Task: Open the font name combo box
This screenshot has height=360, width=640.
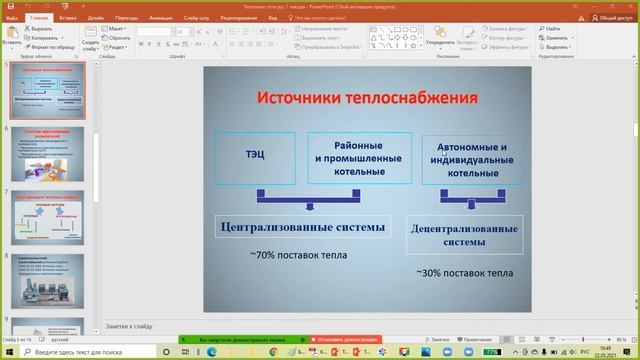Action: pos(156,31)
